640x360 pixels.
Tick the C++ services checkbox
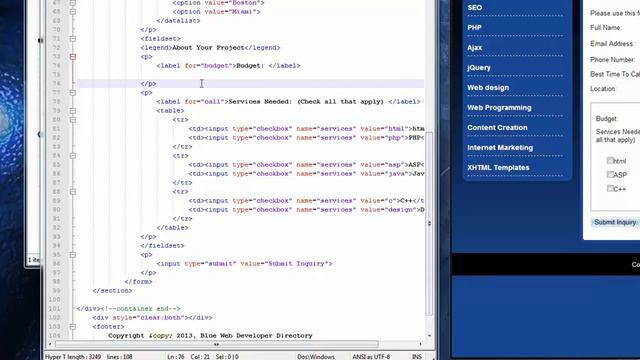coord(610,188)
